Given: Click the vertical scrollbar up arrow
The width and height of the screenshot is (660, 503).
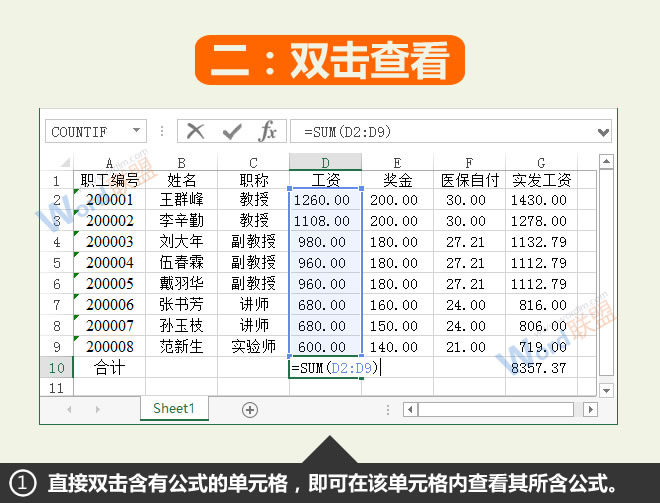Looking at the screenshot, I should click(605, 160).
